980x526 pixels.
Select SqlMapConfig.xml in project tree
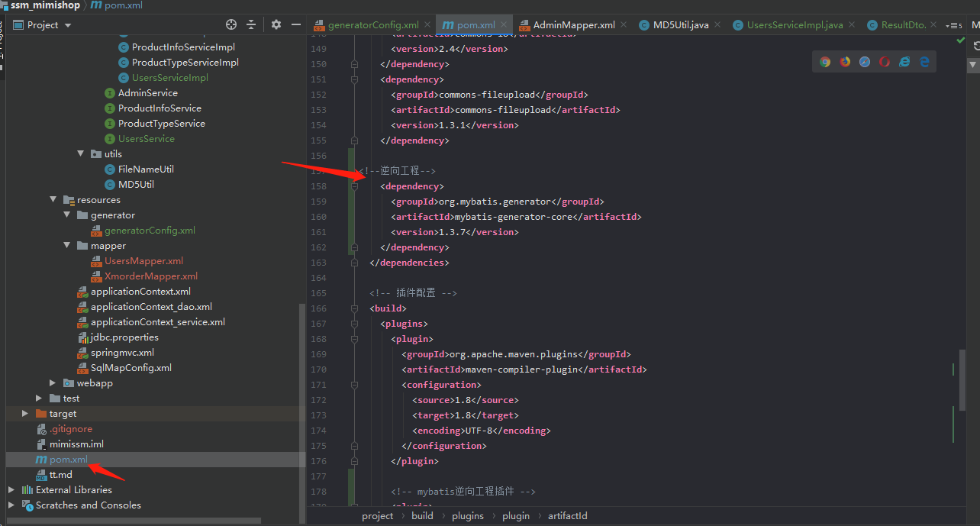point(131,368)
